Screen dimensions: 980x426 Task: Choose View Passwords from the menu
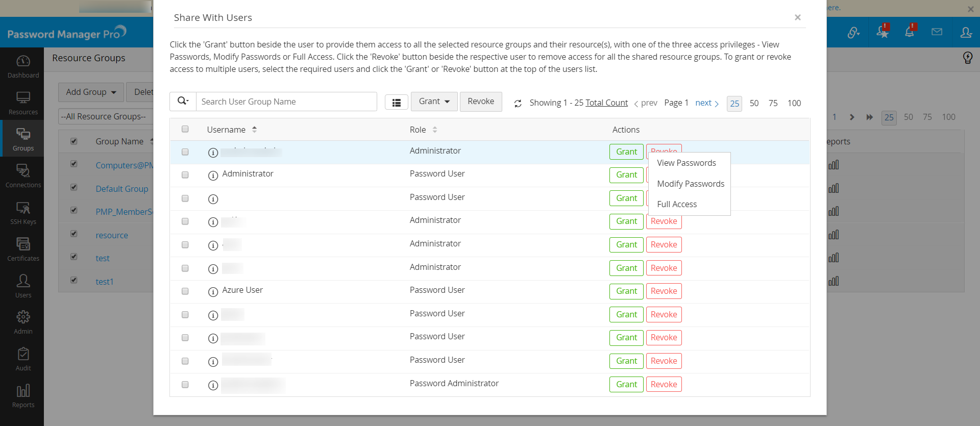pos(686,163)
